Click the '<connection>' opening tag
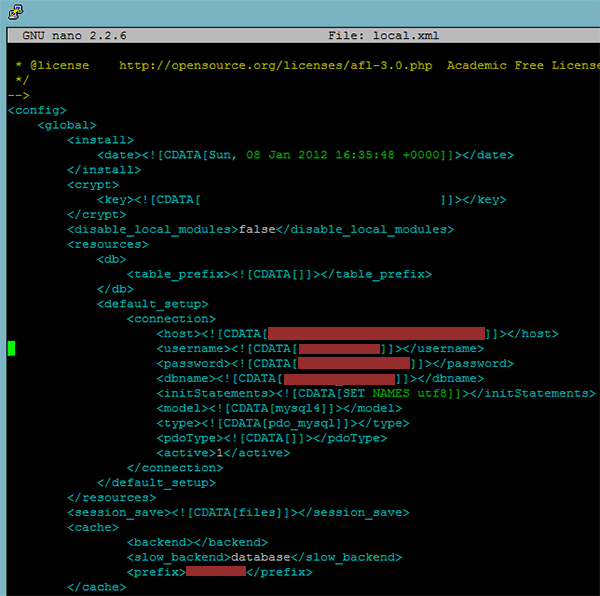 tap(171, 319)
